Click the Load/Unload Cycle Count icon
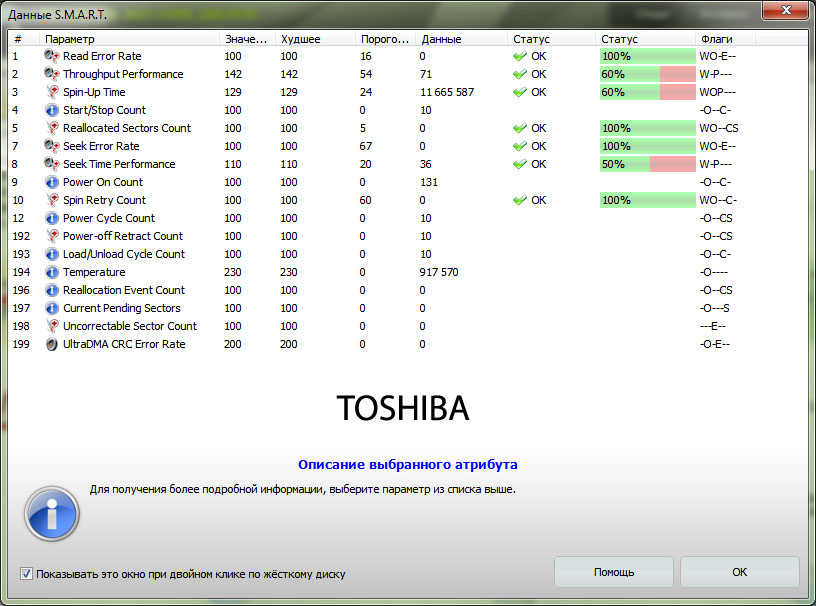The height and width of the screenshot is (606, 816). tap(52, 254)
